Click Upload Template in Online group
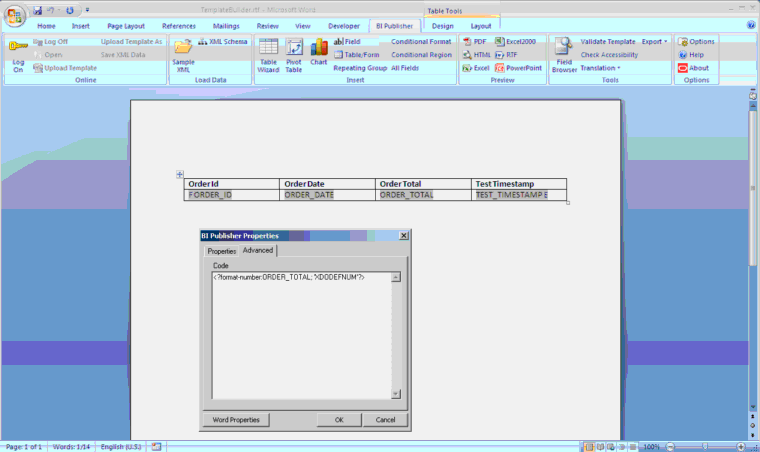Viewport: 760px width, 452px height. pyautogui.click(x=65, y=68)
